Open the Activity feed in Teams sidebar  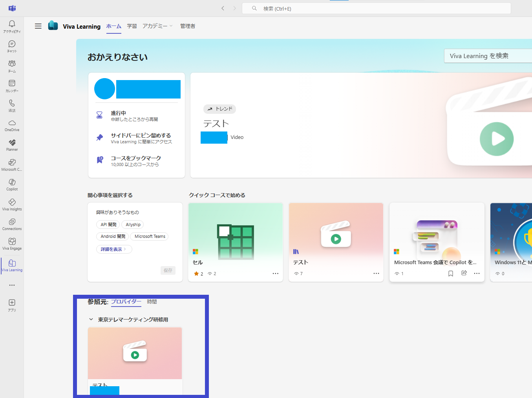12,26
